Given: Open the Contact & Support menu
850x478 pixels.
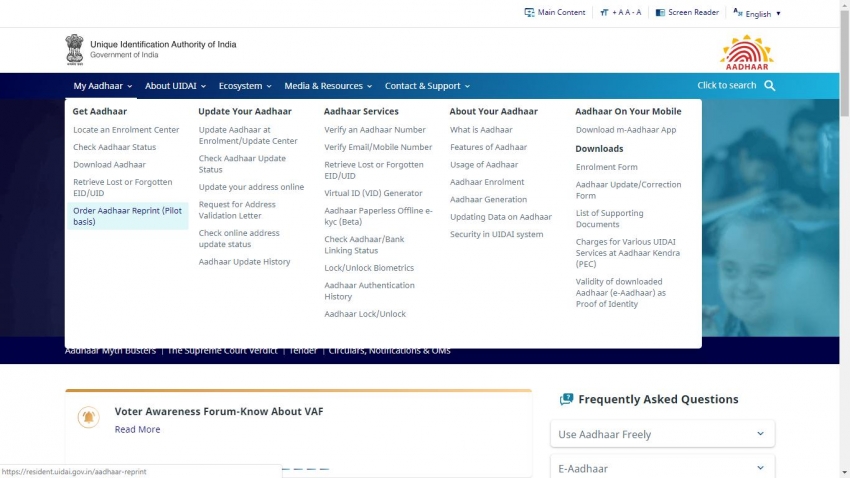Looking at the screenshot, I should pyautogui.click(x=427, y=86).
